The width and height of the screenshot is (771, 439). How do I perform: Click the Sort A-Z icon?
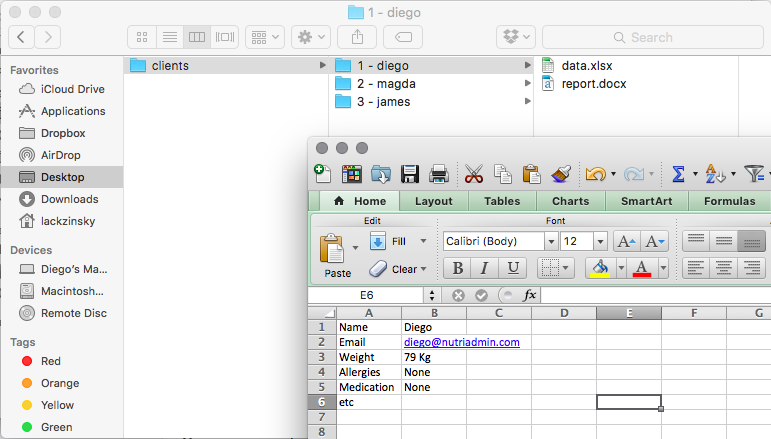(715, 174)
